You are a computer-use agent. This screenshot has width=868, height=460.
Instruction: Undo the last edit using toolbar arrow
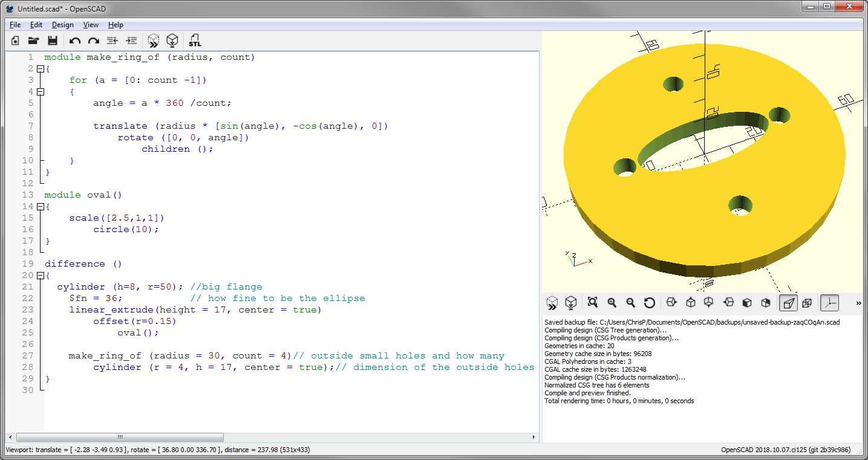pyautogui.click(x=75, y=40)
